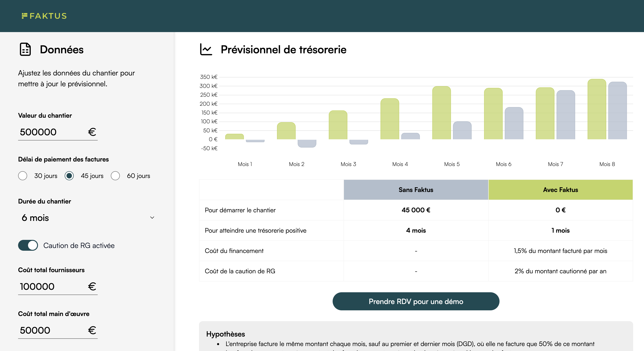644x351 pixels.
Task: Click the Mois 8 axis label
Action: tap(607, 164)
